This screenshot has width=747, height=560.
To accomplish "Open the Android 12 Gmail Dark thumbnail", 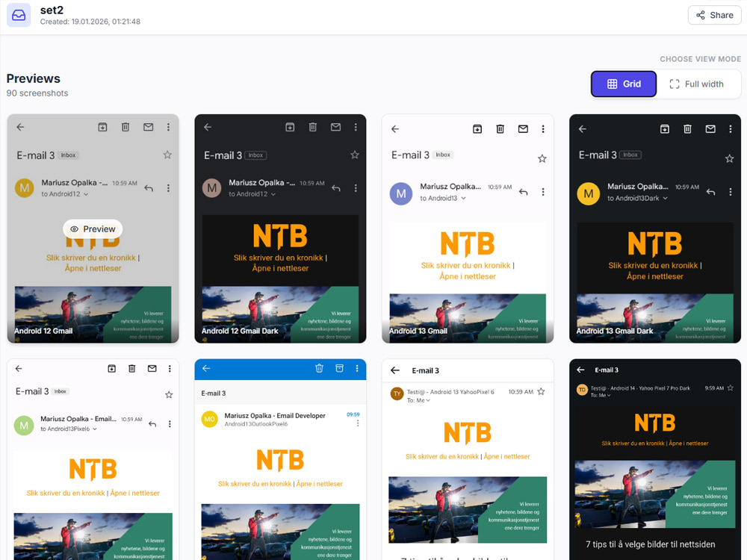I will click(x=280, y=228).
